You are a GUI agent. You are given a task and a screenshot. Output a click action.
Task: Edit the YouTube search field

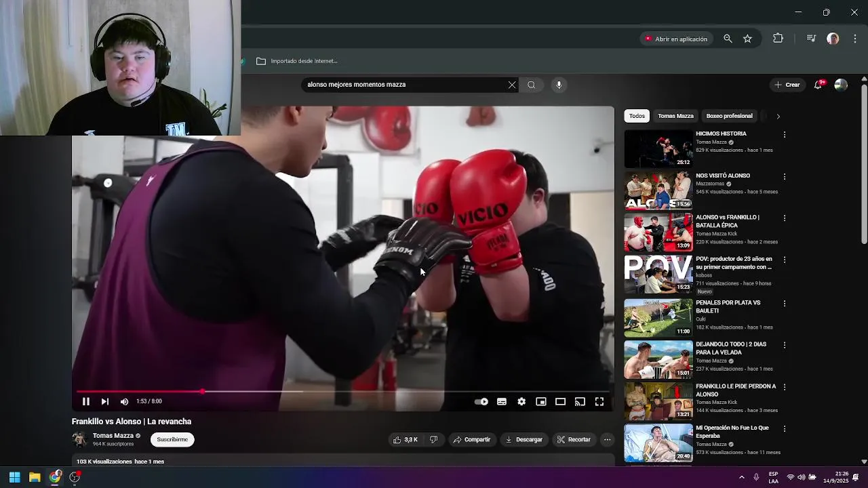(x=403, y=85)
